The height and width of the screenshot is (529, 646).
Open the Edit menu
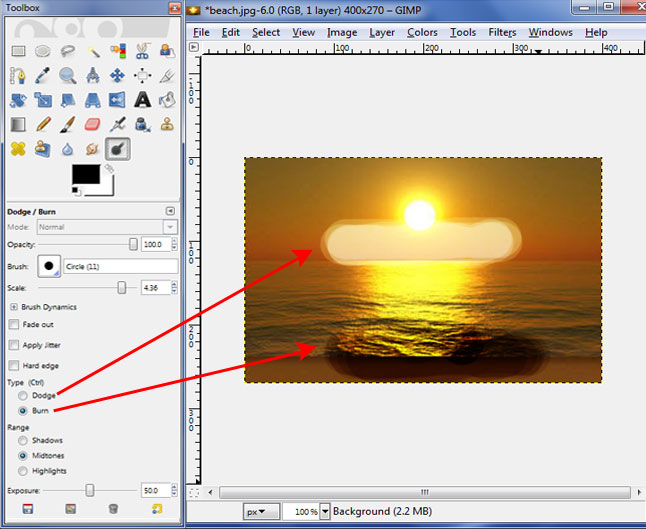230,33
